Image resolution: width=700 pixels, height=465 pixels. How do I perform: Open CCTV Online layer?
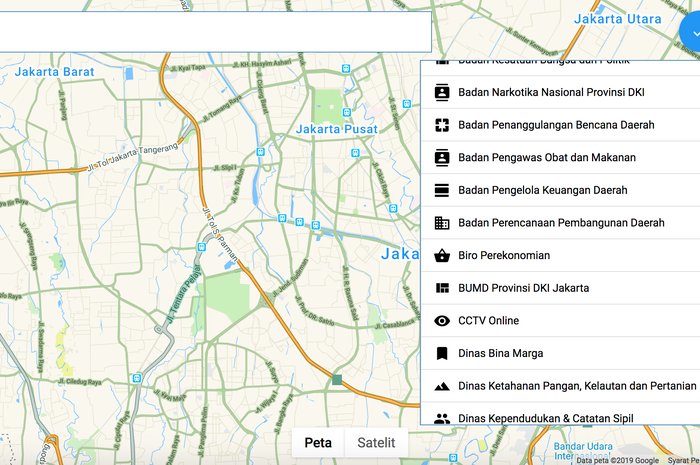coord(560,320)
